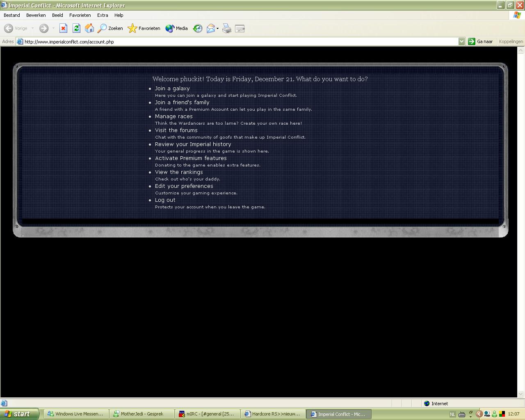
Task: Click the keyboard icon in the taskbar
Action: 461,414
